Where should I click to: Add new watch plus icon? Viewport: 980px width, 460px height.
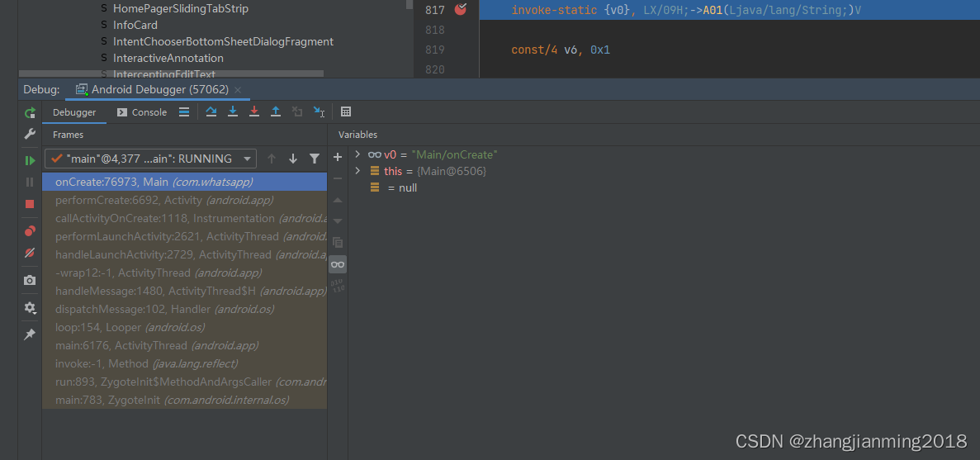click(x=338, y=157)
